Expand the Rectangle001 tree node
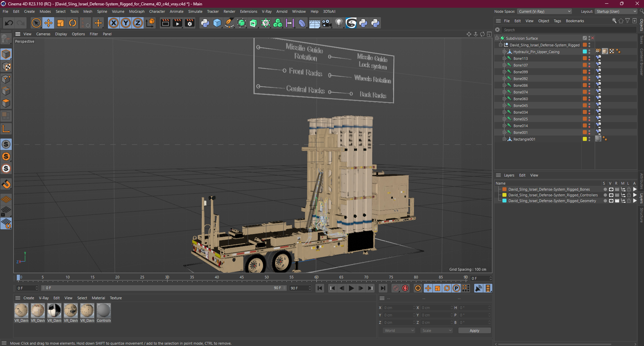The image size is (644, 346). point(504,139)
